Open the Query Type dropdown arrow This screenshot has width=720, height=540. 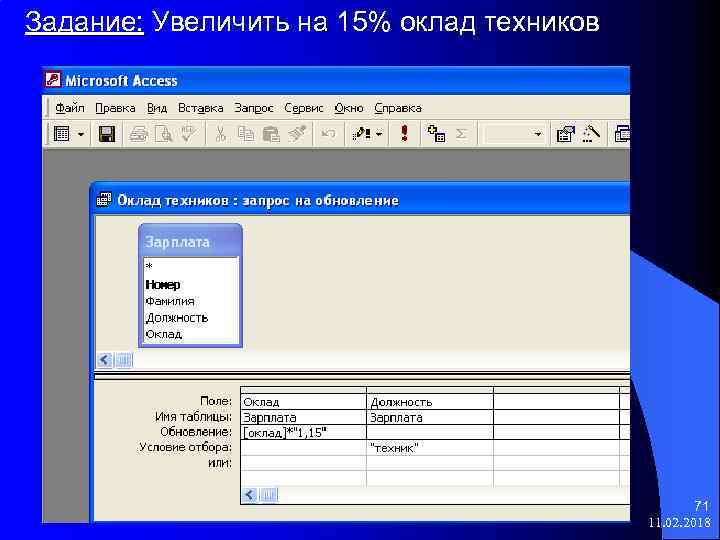tap(379, 135)
